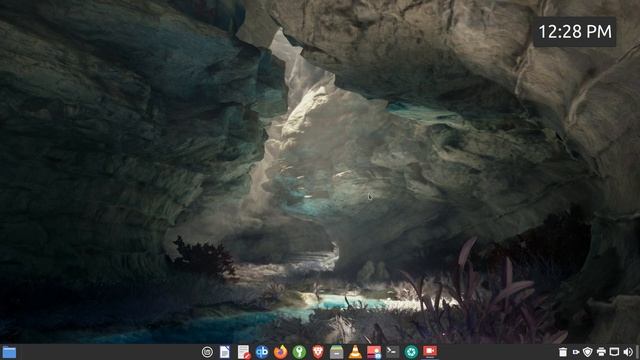The height and width of the screenshot is (360, 640).
Task: Launch the LibreOffice document icon in taskbar
Action: pyautogui.click(x=224, y=352)
